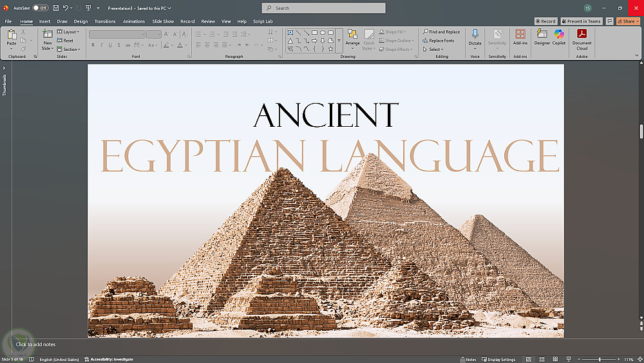Screen dimensions: 644x363
Task: Open the font name combo box
Action: (117, 34)
